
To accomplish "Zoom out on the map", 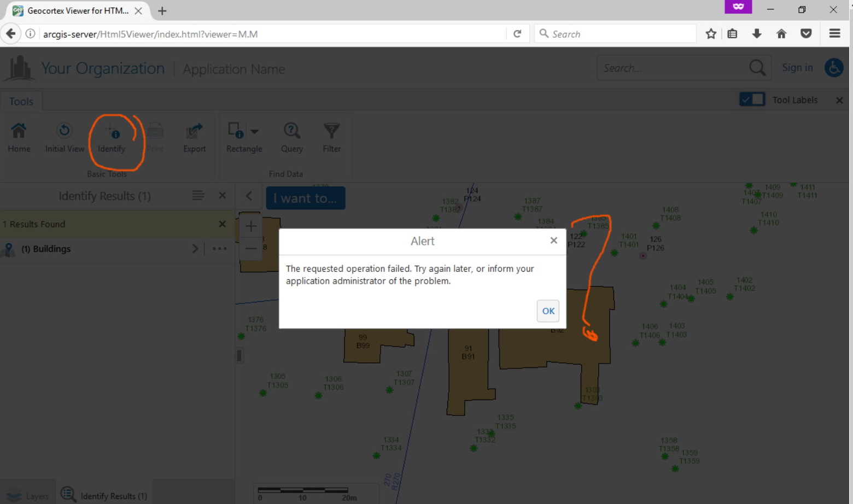I will tap(250, 248).
